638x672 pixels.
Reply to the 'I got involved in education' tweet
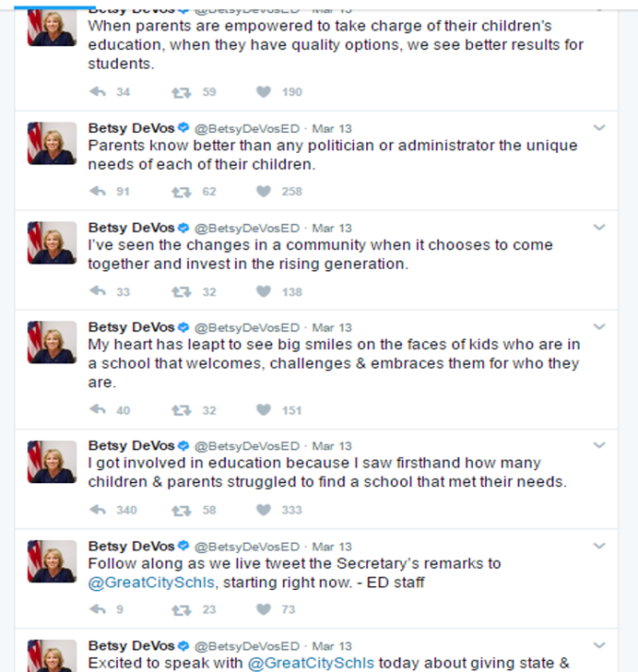(x=96, y=510)
